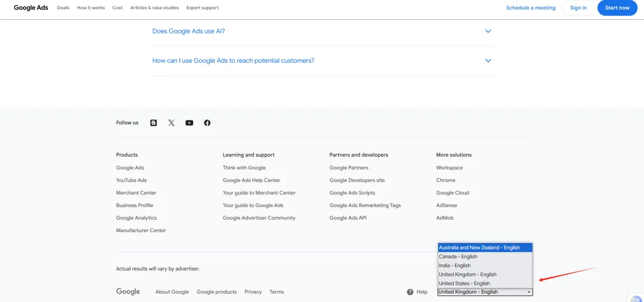Click the Help question mark icon
This screenshot has height=302, width=644.
tap(410, 292)
